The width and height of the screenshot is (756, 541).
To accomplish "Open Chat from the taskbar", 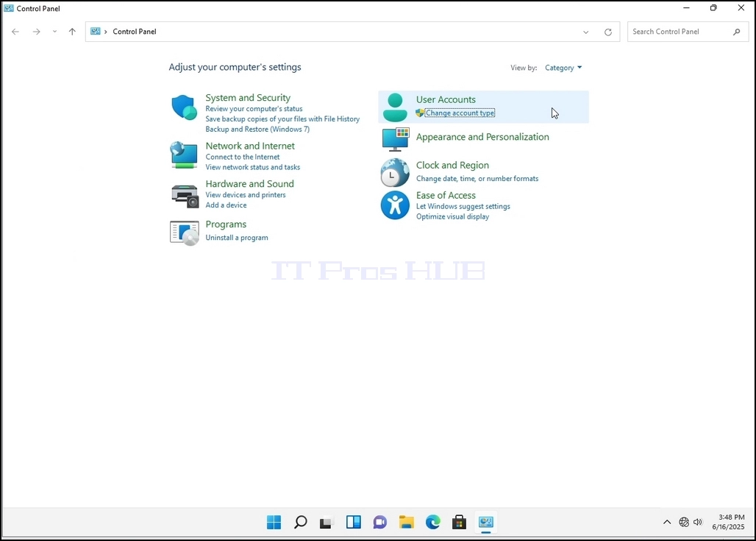I will coord(380,522).
